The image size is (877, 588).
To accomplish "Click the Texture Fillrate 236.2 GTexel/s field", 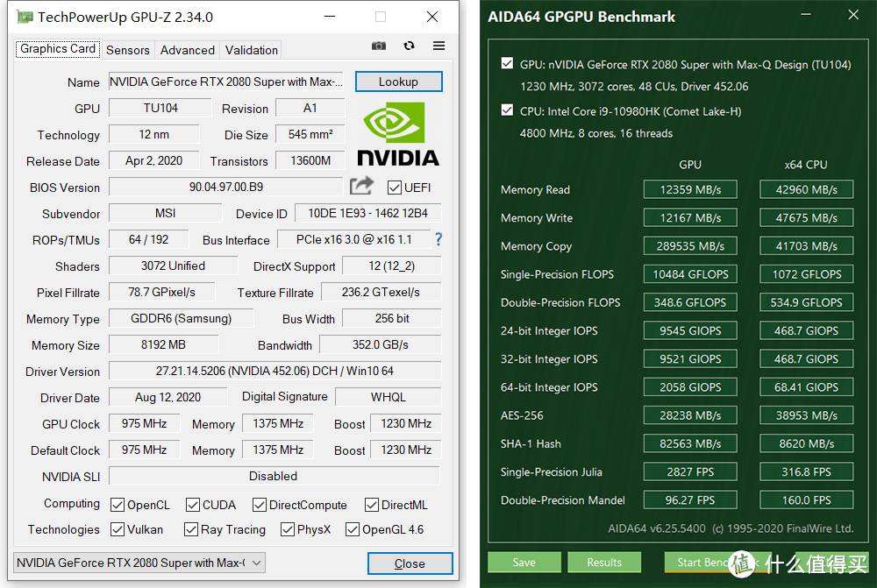I will point(381,292).
